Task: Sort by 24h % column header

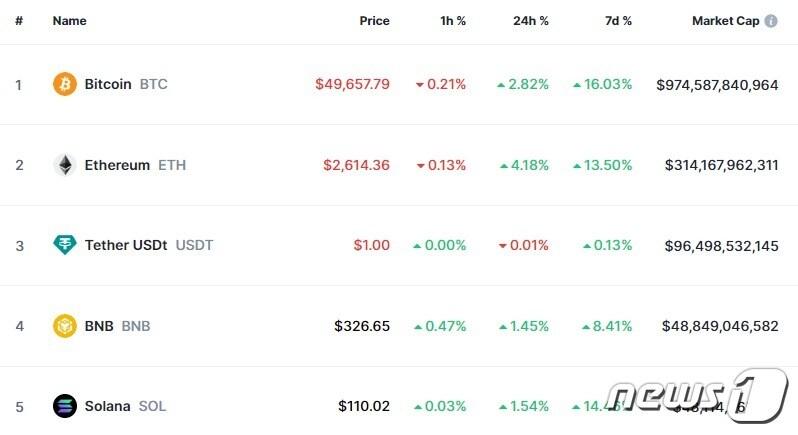Action: point(531,21)
